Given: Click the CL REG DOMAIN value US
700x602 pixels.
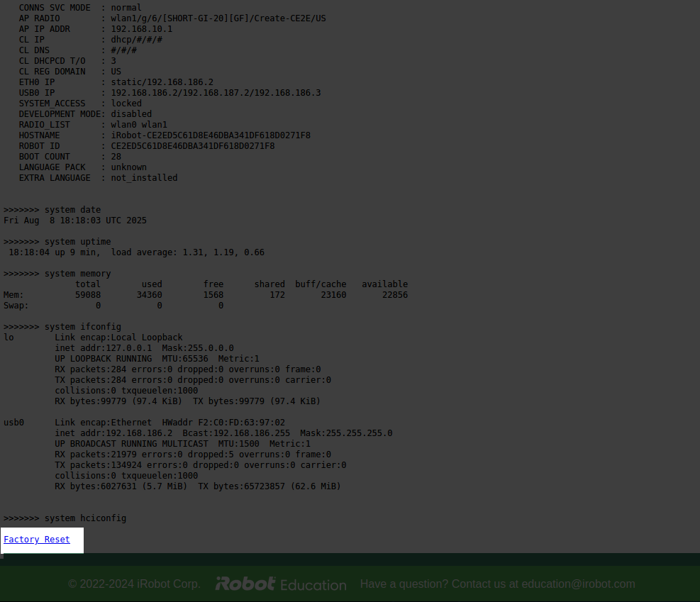Looking at the screenshot, I should 116,72.
